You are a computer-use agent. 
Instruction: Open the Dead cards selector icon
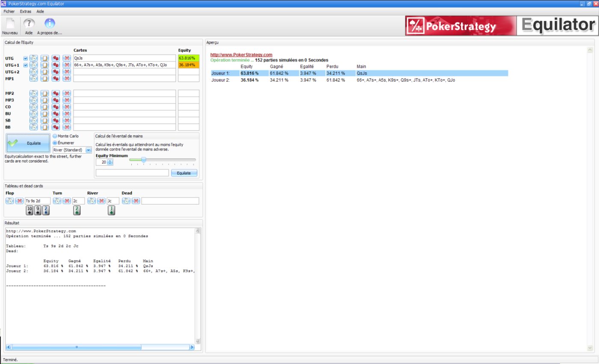[126, 201]
